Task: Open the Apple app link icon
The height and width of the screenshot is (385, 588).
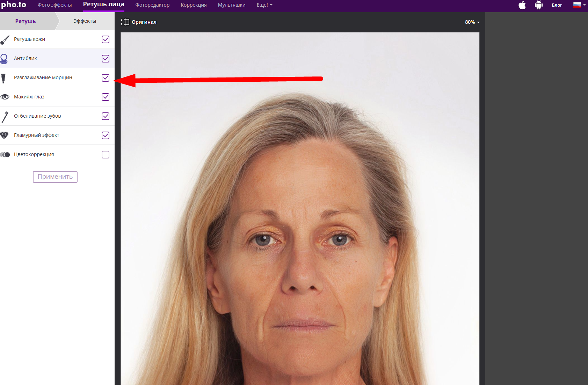Action: (522, 5)
